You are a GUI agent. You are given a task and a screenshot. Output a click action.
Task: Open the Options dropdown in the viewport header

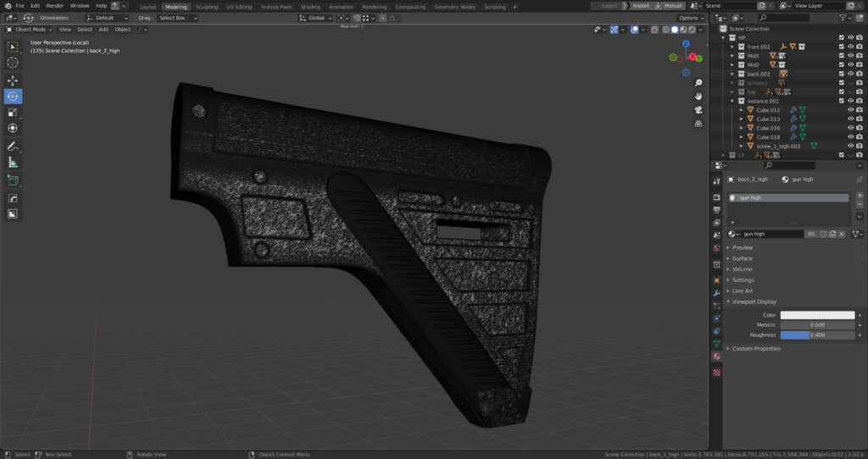pos(692,18)
